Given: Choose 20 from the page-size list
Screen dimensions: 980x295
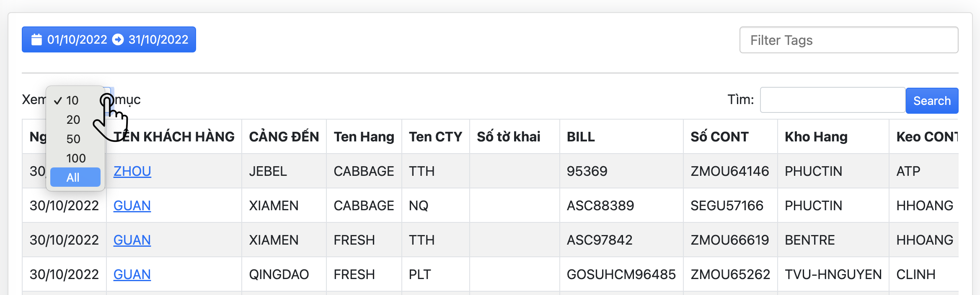Looking at the screenshot, I should pyautogui.click(x=73, y=120).
